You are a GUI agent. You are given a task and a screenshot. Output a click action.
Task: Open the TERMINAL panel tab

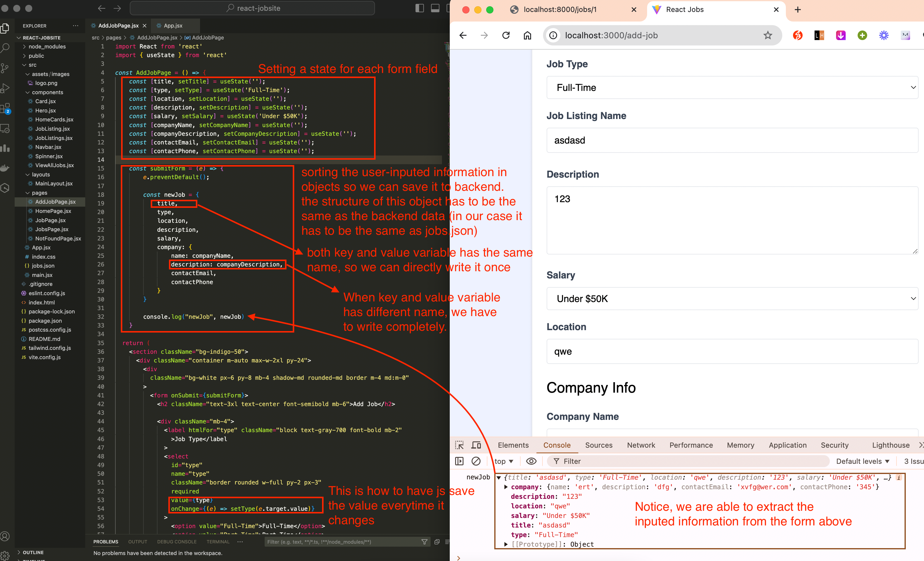click(218, 542)
